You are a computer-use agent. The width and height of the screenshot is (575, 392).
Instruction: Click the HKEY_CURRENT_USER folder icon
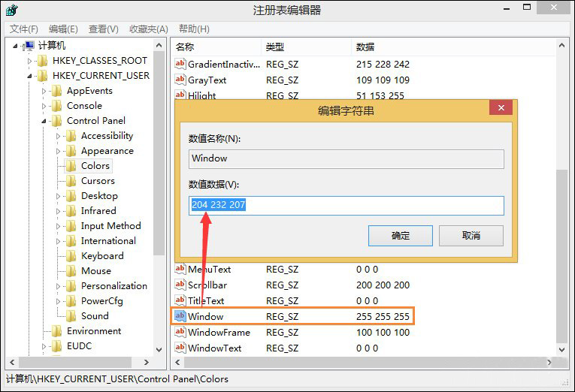click(43, 76)
